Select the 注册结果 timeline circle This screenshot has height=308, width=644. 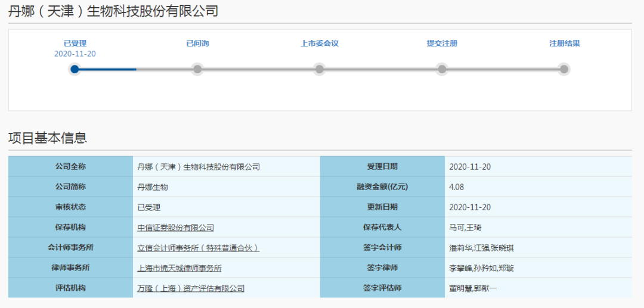(x=564, y=69)
